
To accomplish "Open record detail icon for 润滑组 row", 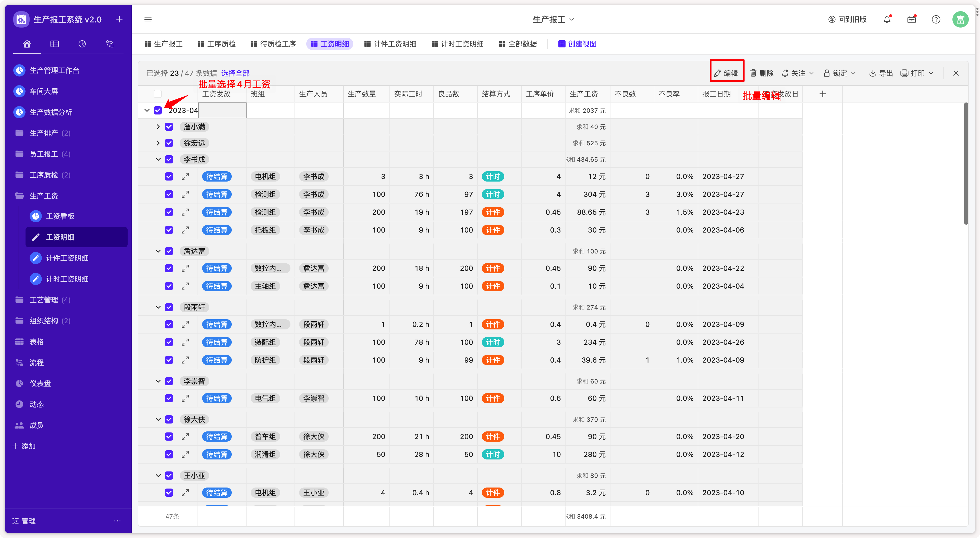I will click(x=185, y=454).
